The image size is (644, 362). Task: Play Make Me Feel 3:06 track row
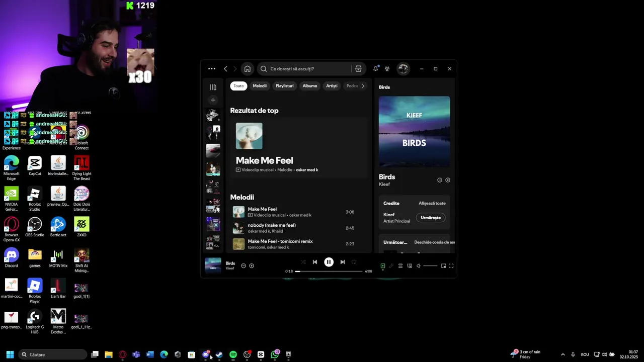tap(299, 212)
